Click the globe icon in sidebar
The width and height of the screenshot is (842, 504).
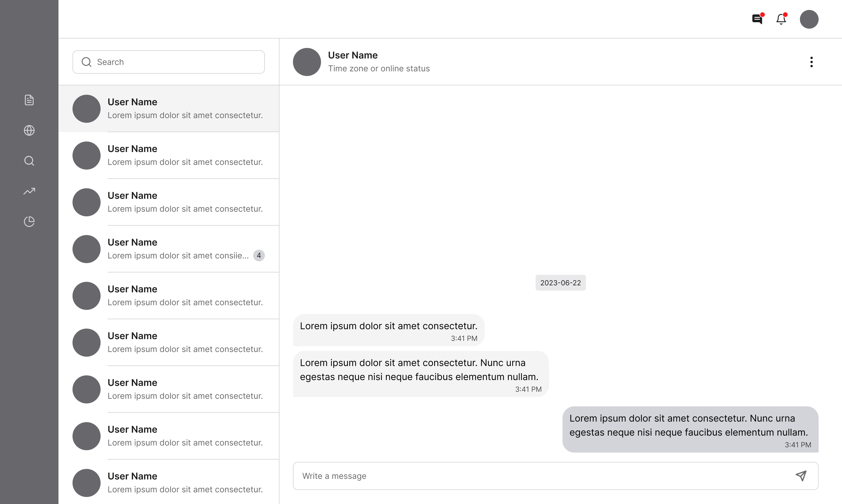coord(29,130)
